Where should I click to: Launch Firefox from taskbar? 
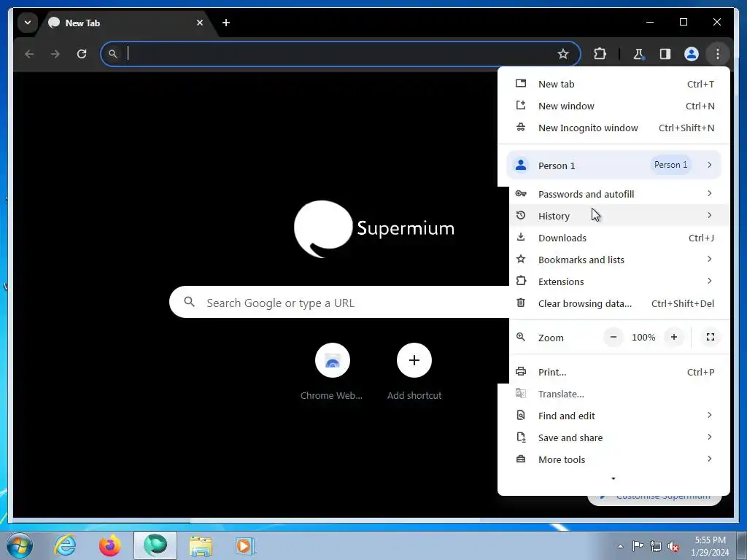(x=109, y=545)
